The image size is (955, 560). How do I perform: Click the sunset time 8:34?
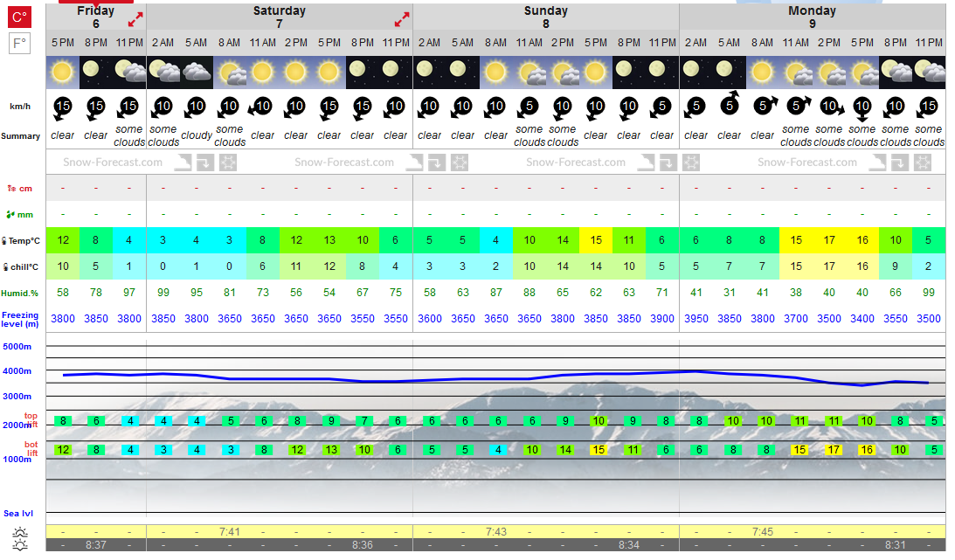coord(628,545)
